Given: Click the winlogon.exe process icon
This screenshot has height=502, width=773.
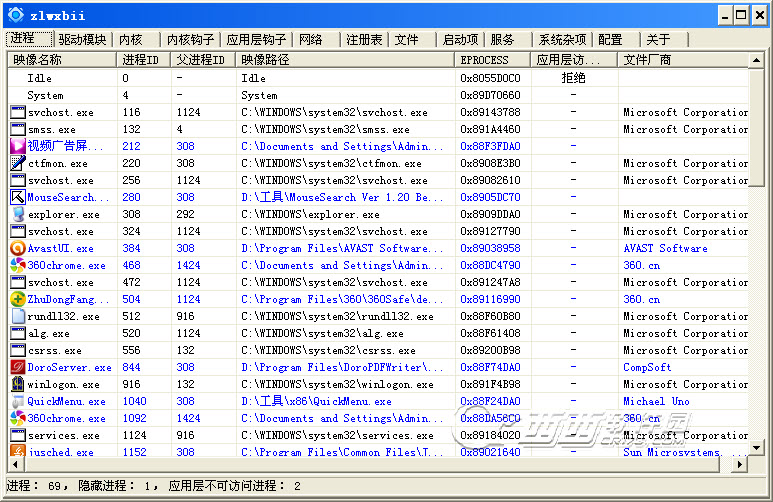Looking at the screenshot, I should click(x=18, y=384).
